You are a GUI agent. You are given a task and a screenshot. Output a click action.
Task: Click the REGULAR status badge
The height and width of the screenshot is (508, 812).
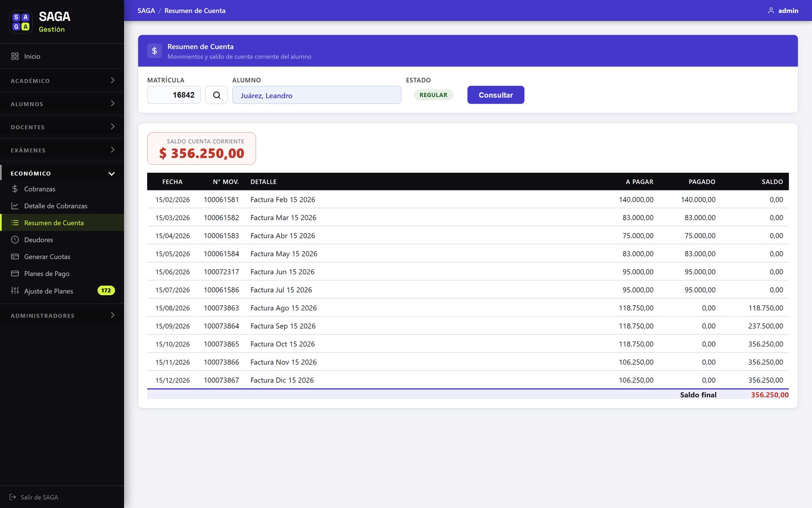click(x=433, y=95)
